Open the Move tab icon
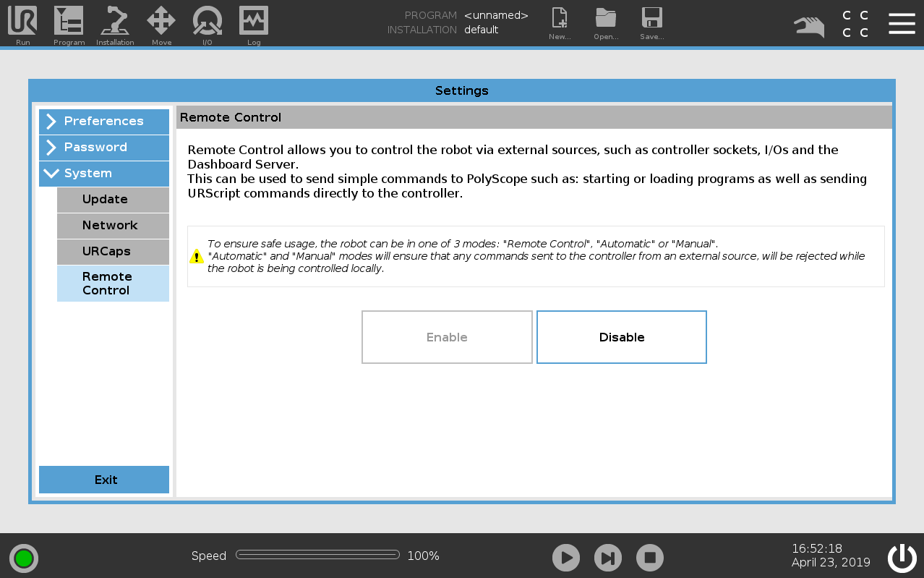The image size is (924, 578). pos(161,22)
